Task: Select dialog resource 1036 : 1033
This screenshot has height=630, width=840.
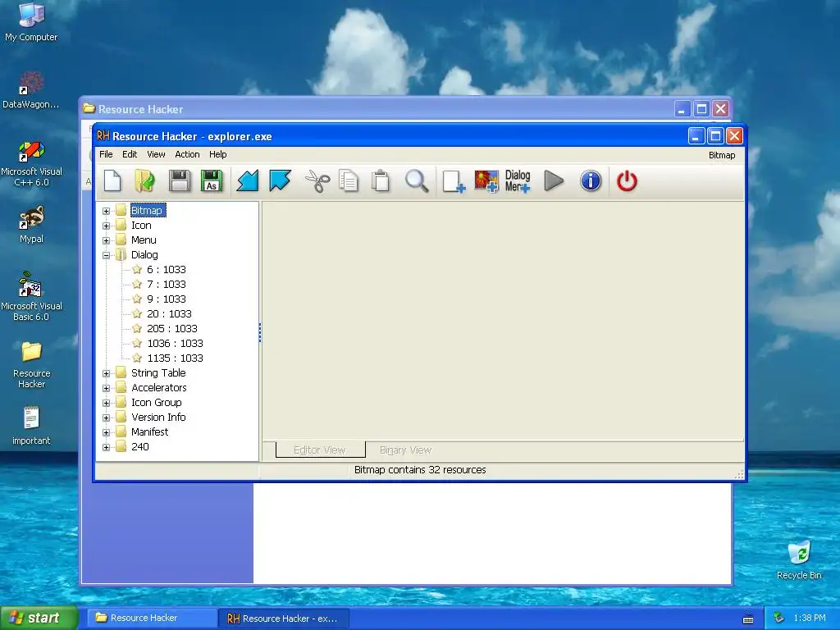Action: [x=175, y=344]
